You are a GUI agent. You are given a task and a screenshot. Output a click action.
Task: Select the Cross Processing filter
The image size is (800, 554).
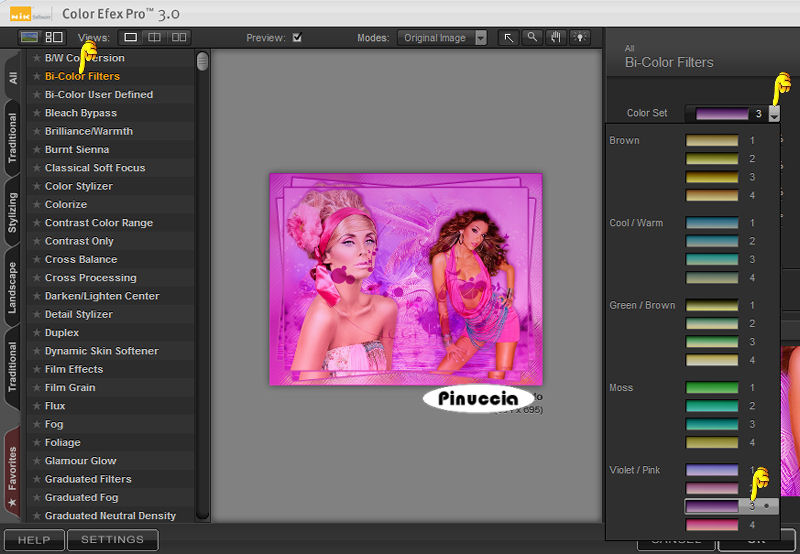click(91, 278)
